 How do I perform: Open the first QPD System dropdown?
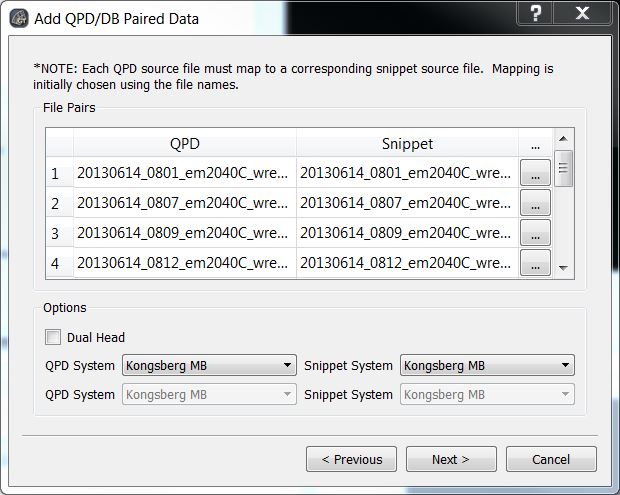[x=209, y=365]
